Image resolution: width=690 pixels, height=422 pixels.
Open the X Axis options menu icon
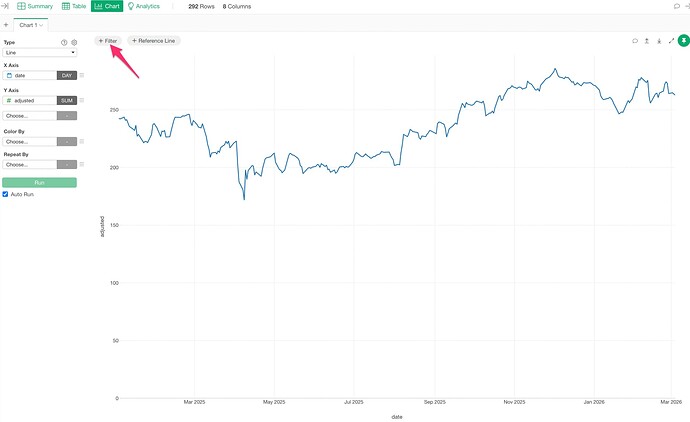(x=82, y=75)
